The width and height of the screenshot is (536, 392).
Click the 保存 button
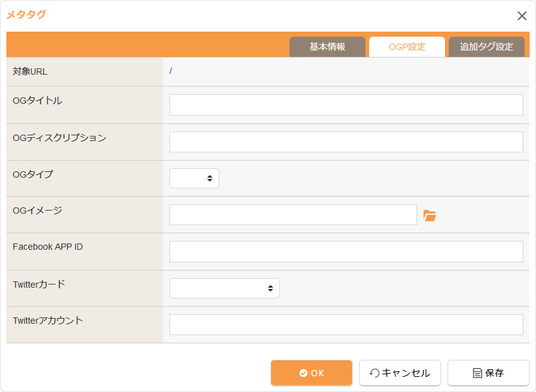tap(489, 373)
